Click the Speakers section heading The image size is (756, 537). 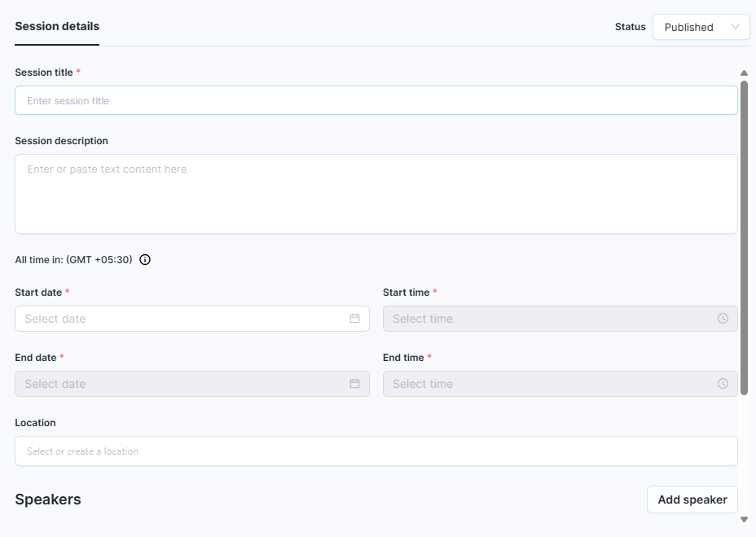click(48, 500)
